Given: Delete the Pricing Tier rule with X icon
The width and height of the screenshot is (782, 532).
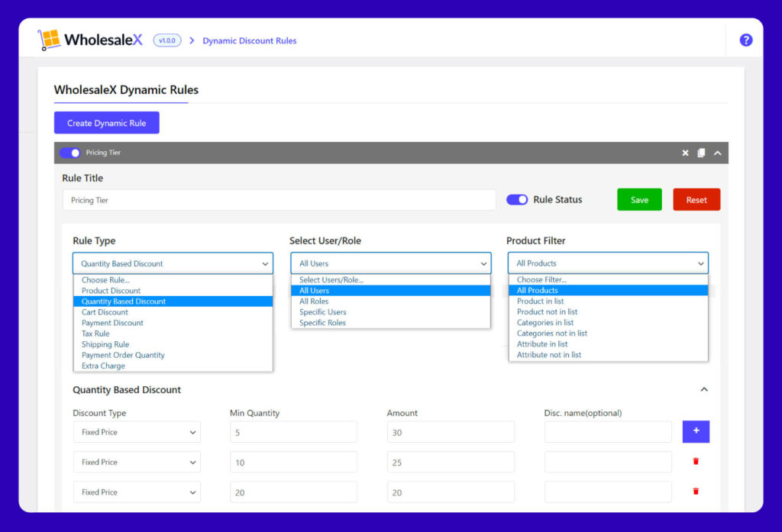Looking at the screenshot, I should 685,153.
